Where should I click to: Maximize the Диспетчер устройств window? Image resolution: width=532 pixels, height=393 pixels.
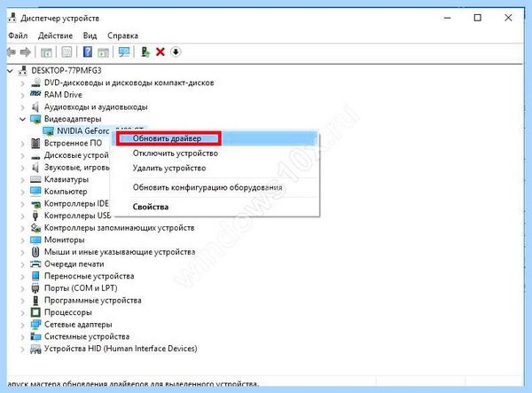[477, 18]
